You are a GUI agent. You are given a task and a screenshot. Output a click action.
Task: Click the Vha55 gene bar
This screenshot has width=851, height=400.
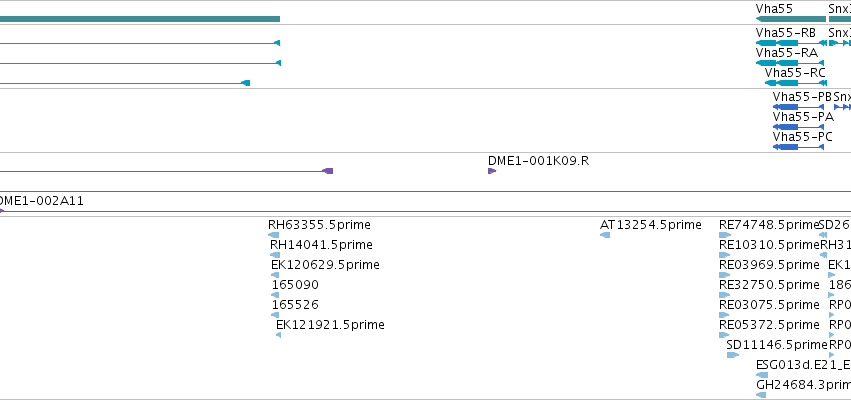click(791, 19)
